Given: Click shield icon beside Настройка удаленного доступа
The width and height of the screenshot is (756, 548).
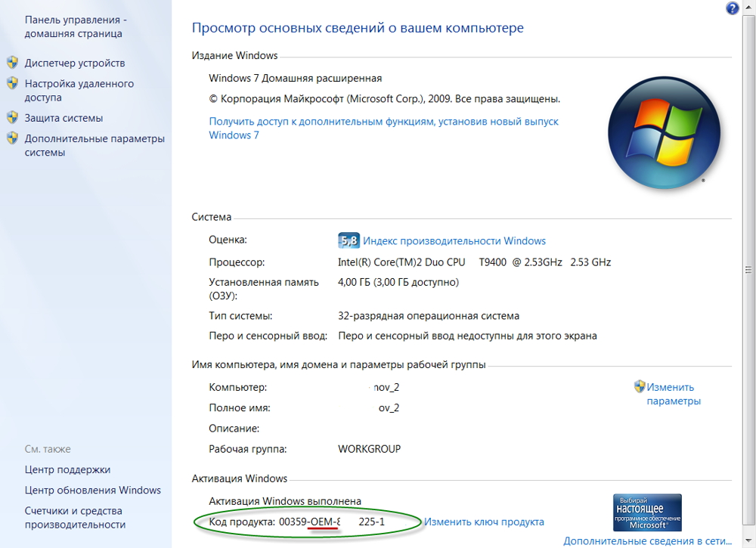Looking at the screenshot, I should click(12, 83).
